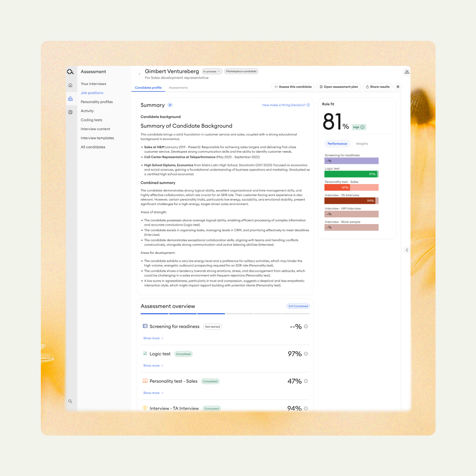Click the search icon at sidebar bottom
The image size is (476, 476).
coord(71,401)
